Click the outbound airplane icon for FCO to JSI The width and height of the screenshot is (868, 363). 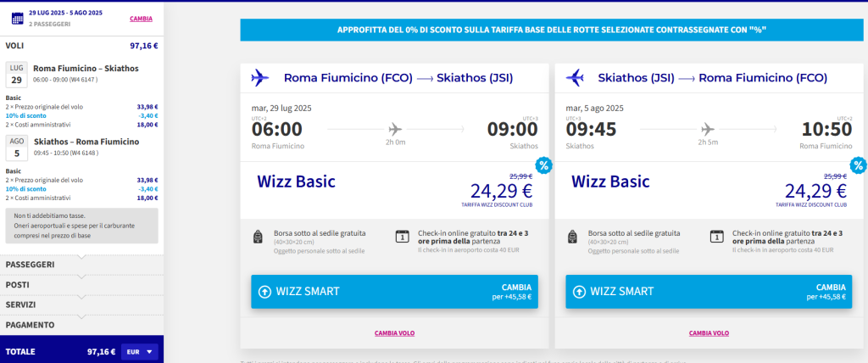click(x=259, y=78)
